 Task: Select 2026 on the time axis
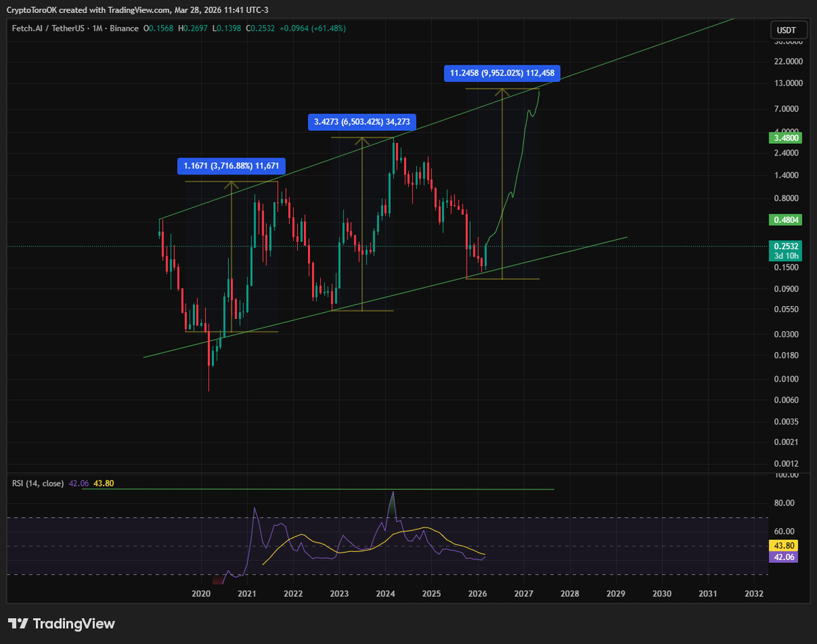coord(478,594)
